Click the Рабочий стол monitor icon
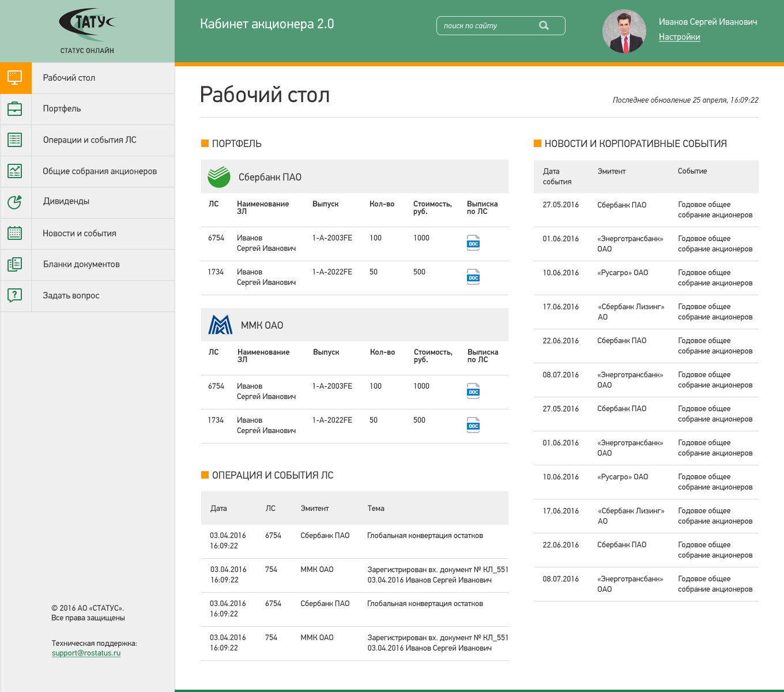Screen dimensions: 784x692 [15, 78]
